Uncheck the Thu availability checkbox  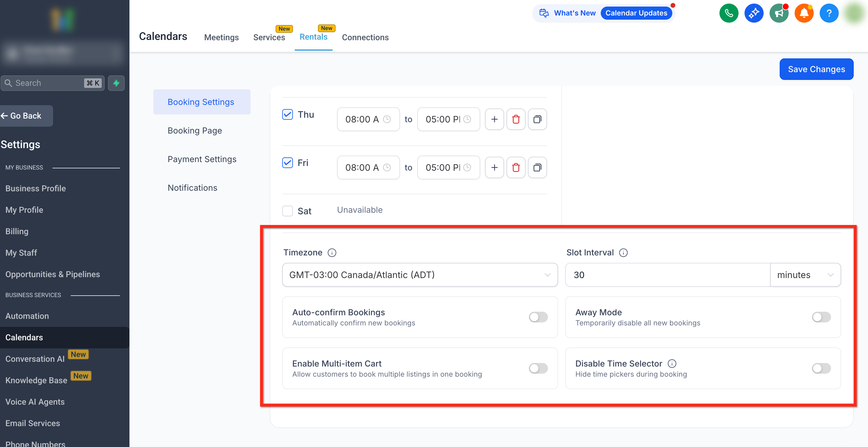288,114
